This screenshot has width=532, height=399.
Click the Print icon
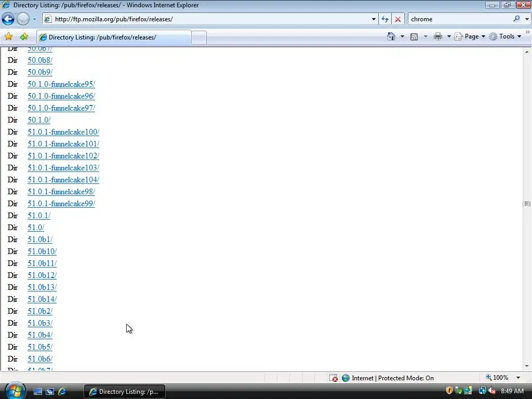click(x=437, y=36)
